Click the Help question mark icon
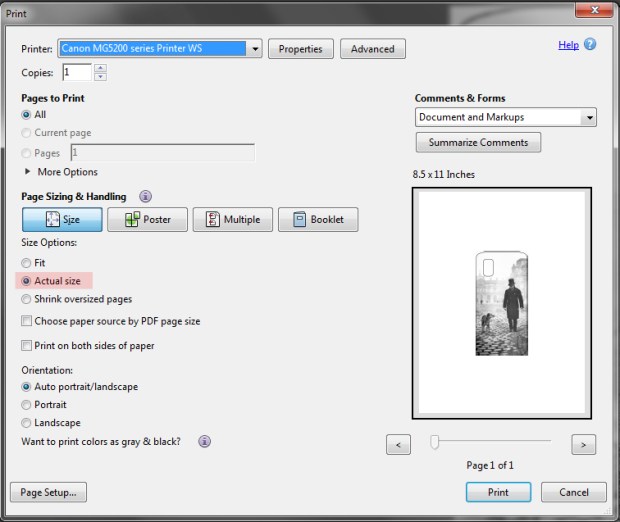Viewport: 620px width, 522px height. 590,45
